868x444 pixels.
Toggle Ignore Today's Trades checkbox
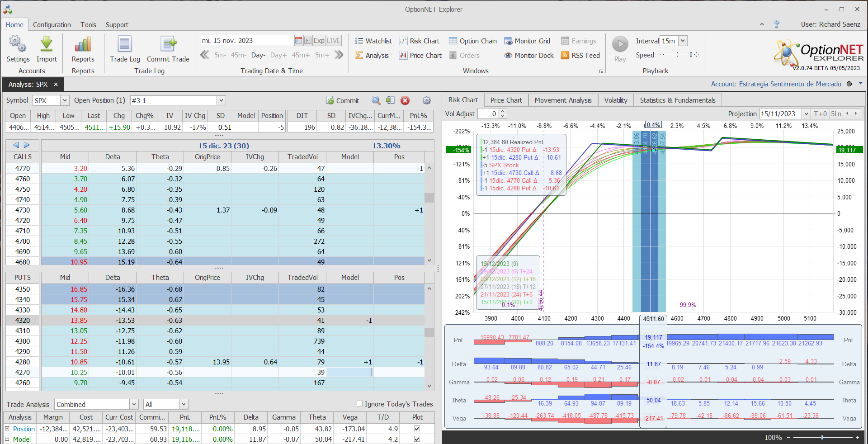point(360,404)
